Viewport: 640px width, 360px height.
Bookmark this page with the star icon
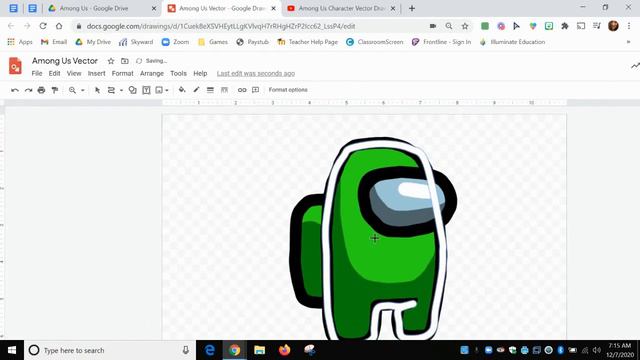click(x=465, y=26)
